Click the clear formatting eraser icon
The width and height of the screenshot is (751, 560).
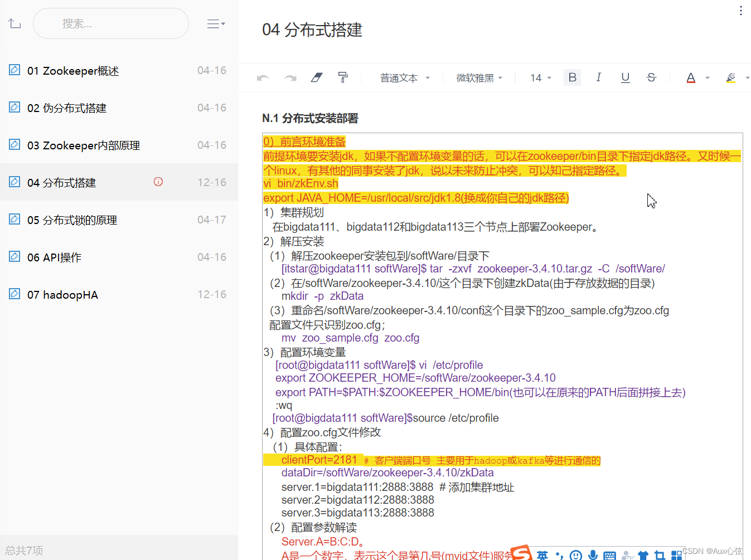[316, 77]
